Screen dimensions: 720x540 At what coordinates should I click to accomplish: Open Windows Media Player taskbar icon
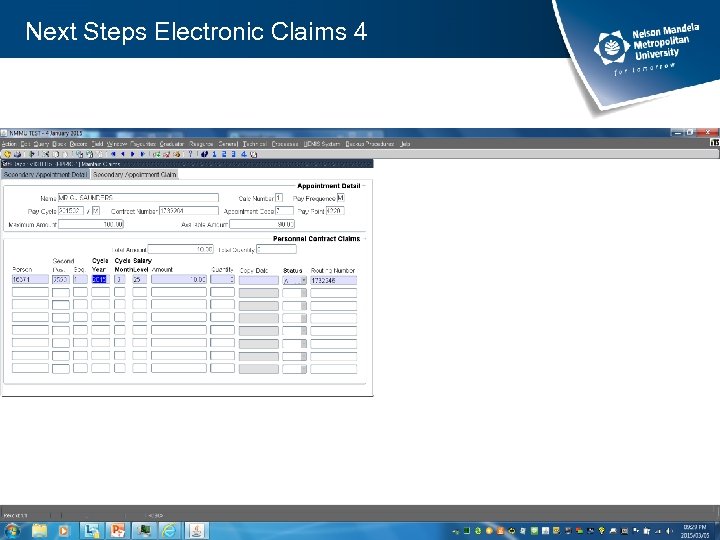click(64, 531)
